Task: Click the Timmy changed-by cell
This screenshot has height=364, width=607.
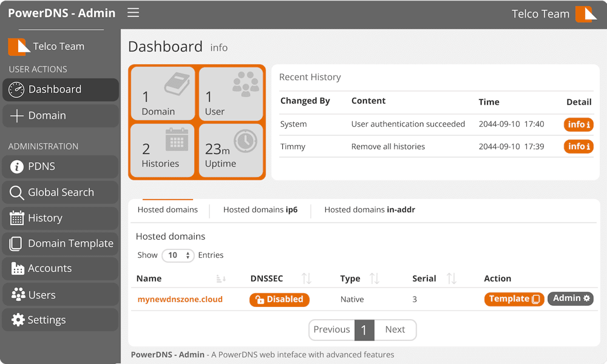Action: click(x=293, y=147)
